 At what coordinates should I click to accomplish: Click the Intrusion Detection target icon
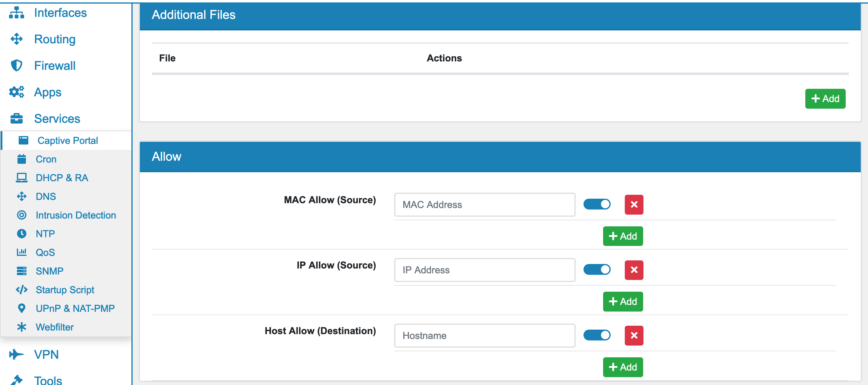click(x=22, y=215)
